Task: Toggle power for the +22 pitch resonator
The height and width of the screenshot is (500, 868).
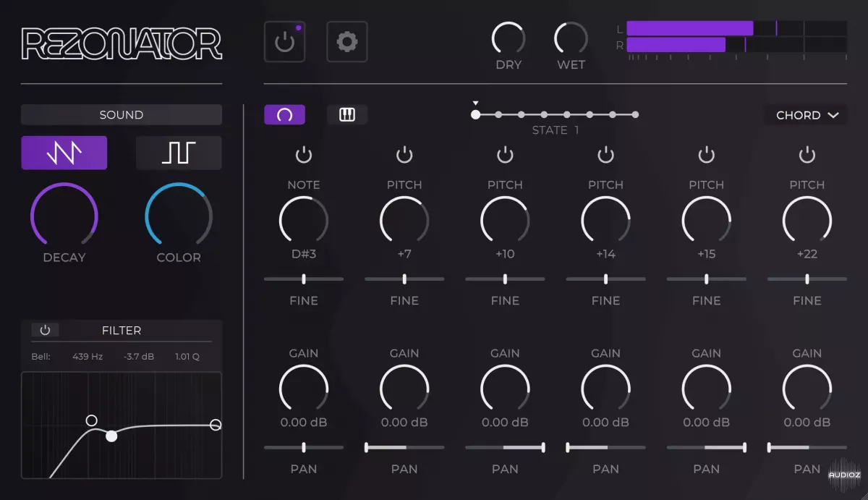Action: [x=807, y=154]
